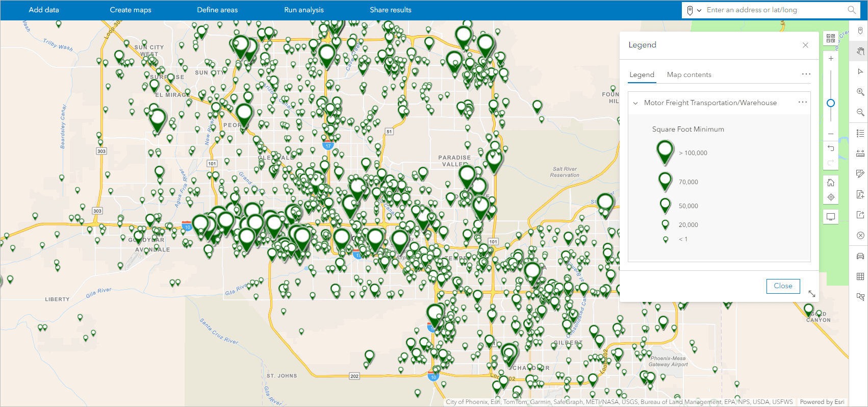Screen dimensions: 868x407
Task: Click route 303 shield near Beardsley Canal
Action: (x=101, y=151)
